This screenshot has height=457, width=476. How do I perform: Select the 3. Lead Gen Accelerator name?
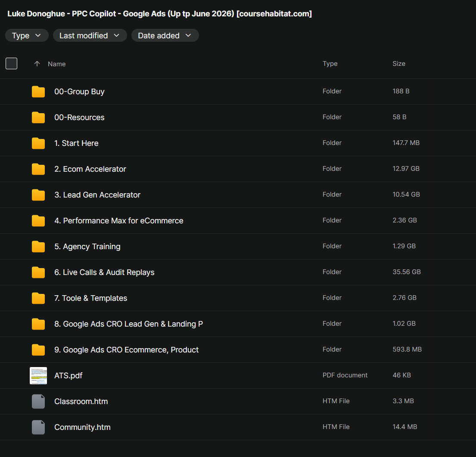97,195
